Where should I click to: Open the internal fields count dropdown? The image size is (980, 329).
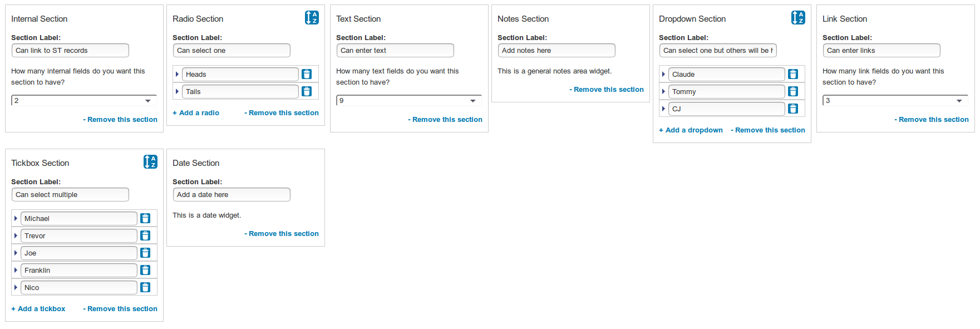click(83, 101)
